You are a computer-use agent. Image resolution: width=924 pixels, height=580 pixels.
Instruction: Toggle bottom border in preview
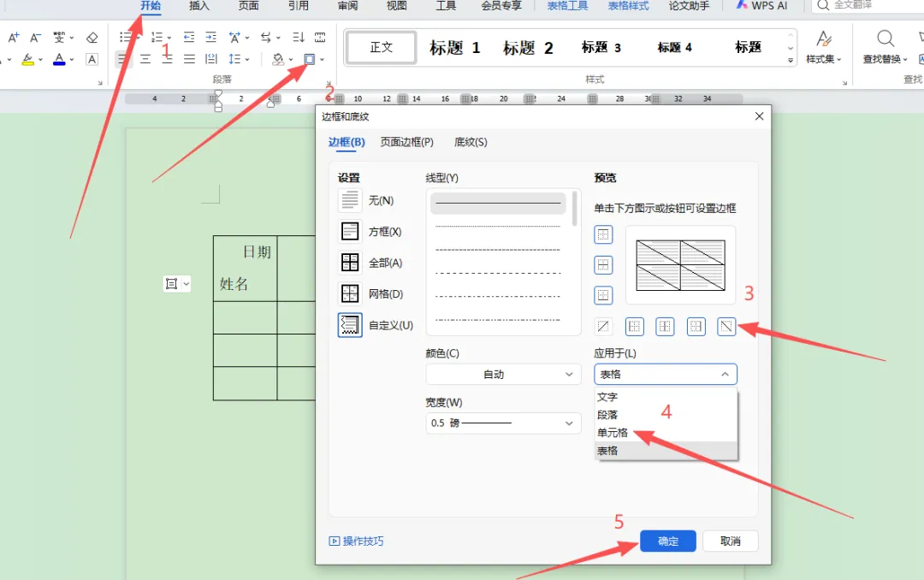point(603,295)
